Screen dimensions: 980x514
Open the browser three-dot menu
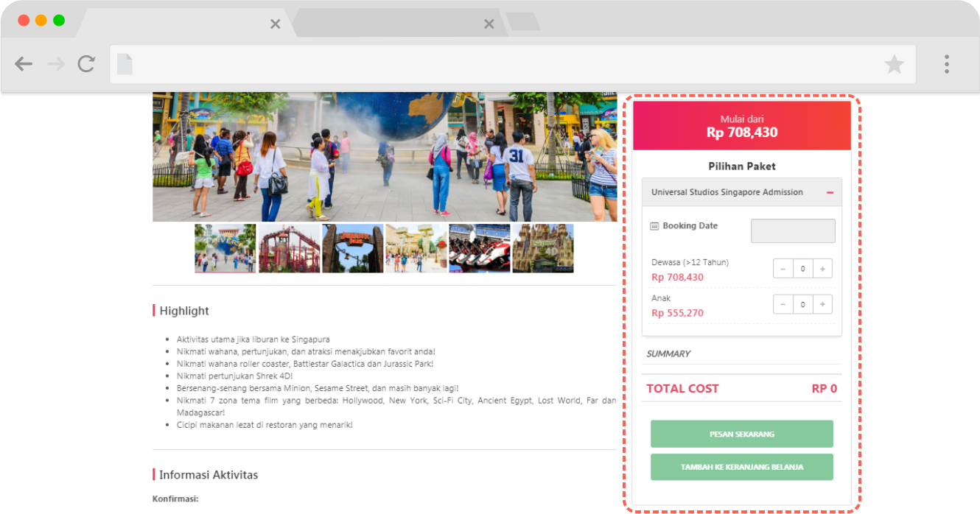click(947, 64)
